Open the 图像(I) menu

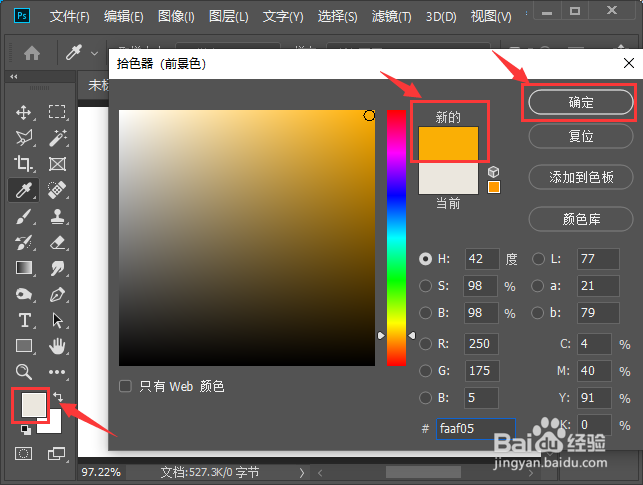click(x=176, y=17)
